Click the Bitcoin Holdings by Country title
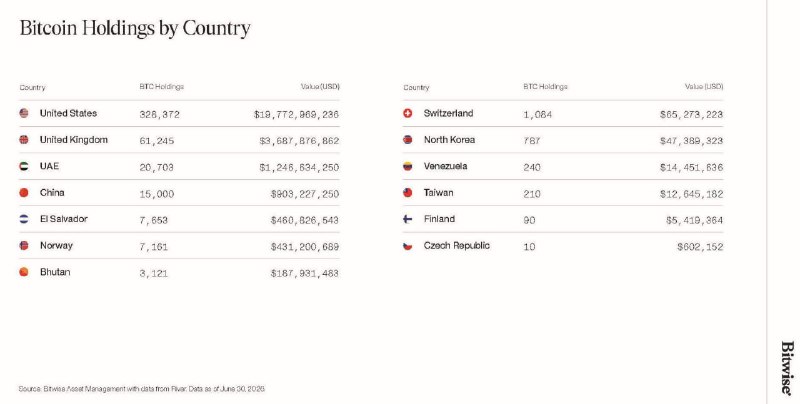Screen dimensions: 800x404 [x=135, y=28]
